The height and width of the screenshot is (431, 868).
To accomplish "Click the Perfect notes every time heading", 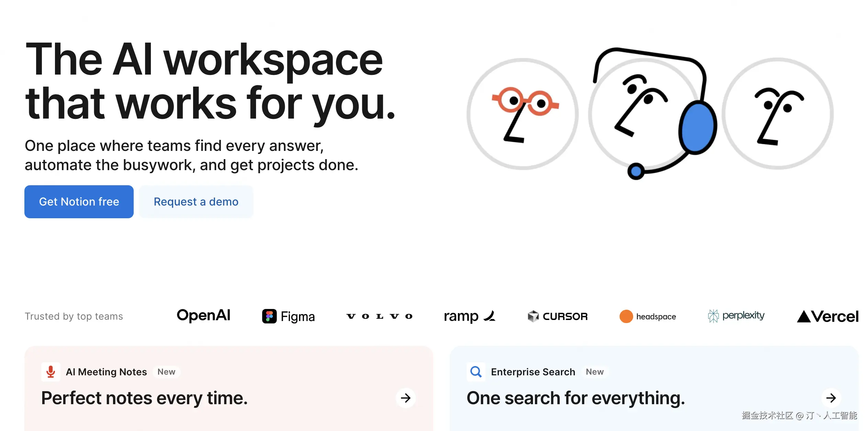I will [144, 398].
